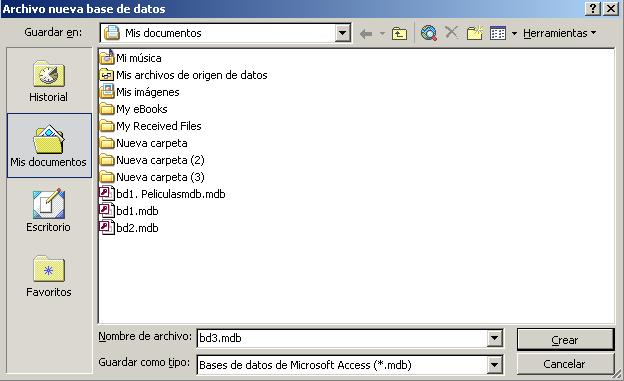The height and width of the screenshot is (381, 624).
Task: Click the Crear button
Action: [565, 340]
